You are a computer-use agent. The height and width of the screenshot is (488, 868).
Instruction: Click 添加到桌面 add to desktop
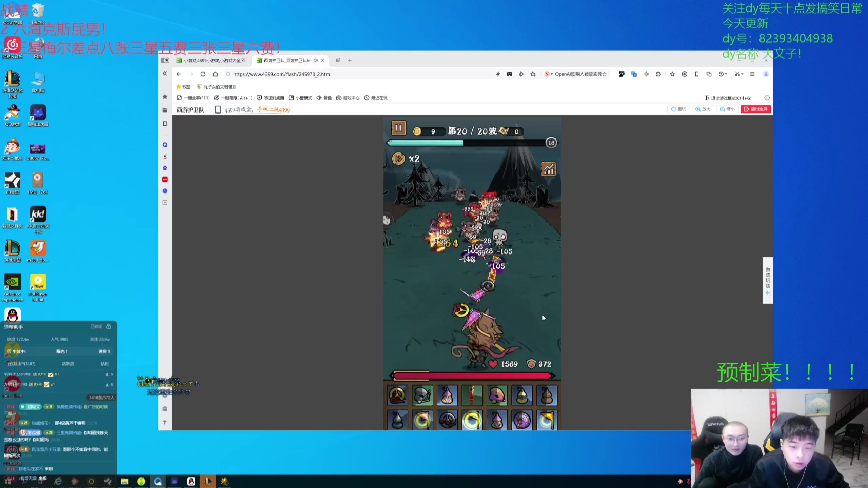pos(270,98)
